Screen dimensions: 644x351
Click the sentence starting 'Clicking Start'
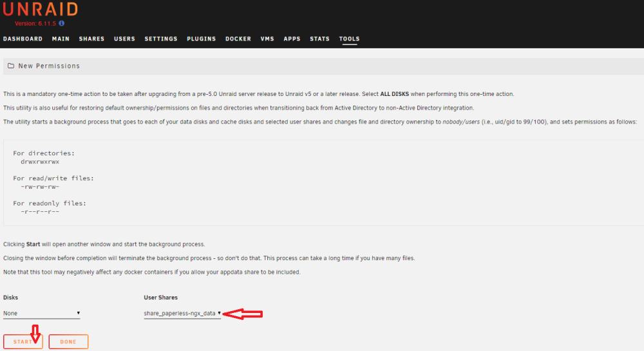pos(104,244)
